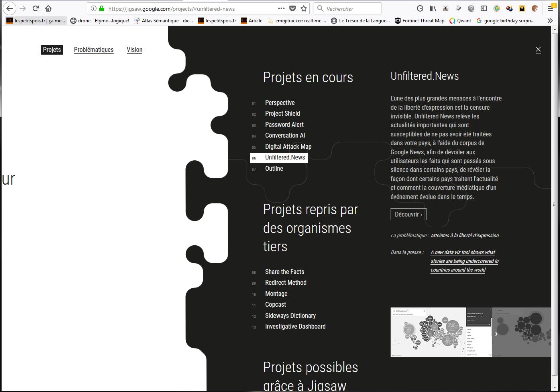Click the colored balls extension icon

[x=509, y=8]
